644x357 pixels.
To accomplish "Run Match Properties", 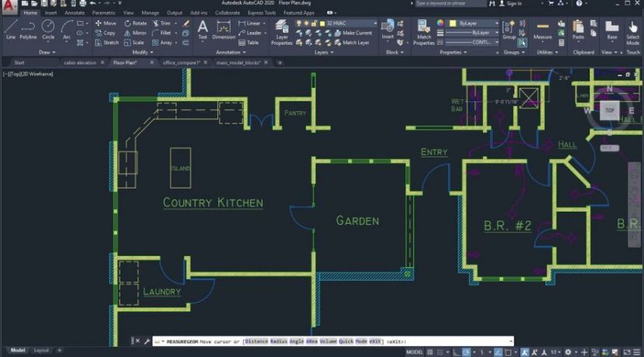I will tap(424, 32).
